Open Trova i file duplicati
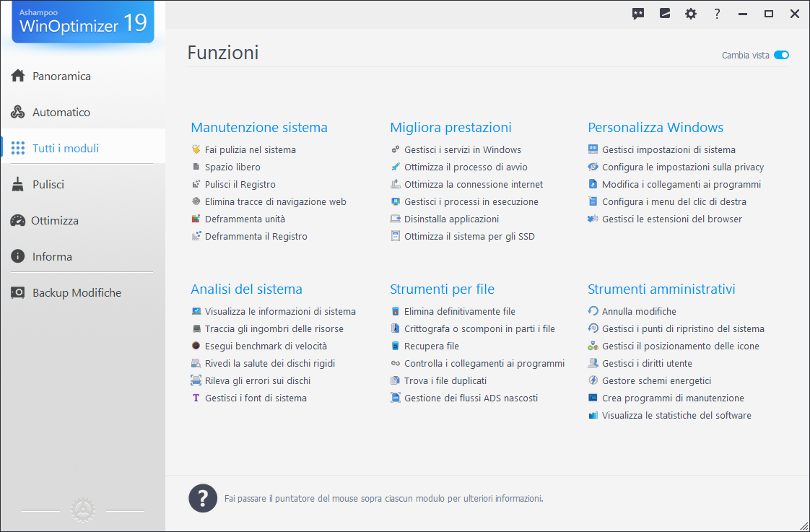 [445, 380]
